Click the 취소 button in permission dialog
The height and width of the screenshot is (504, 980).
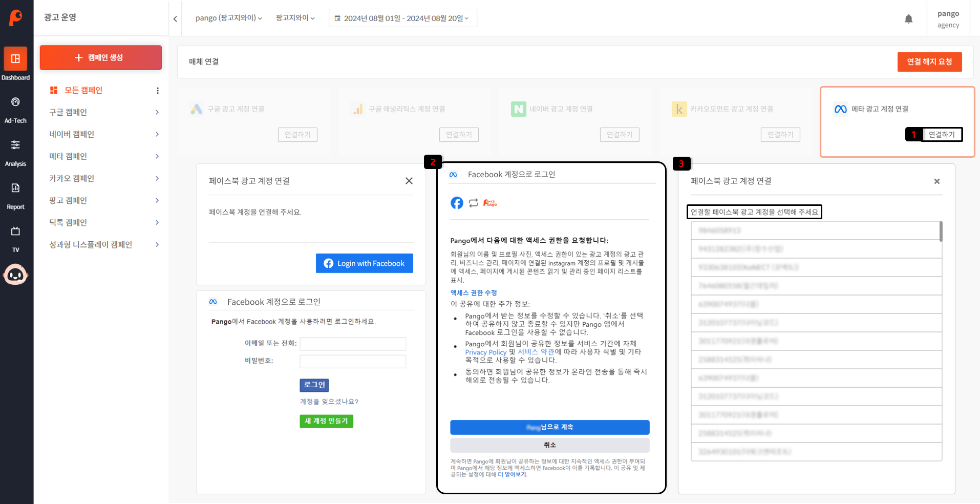[x=550, y=445]
